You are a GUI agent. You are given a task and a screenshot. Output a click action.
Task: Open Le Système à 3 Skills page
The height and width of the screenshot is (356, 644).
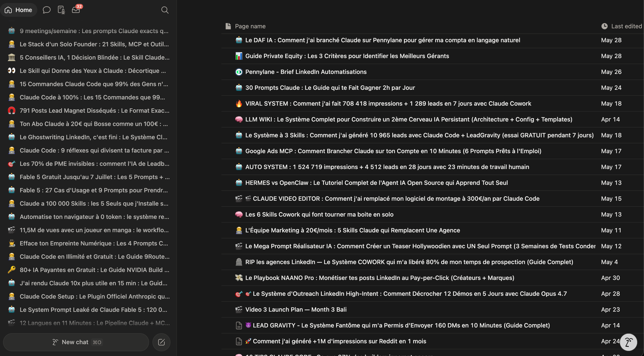(419, 135)
